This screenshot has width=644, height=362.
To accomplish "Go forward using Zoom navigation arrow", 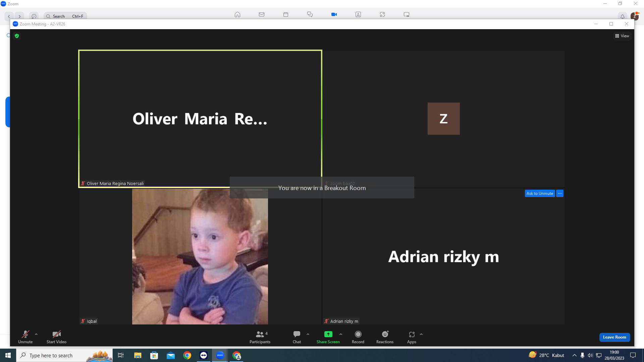I will 20,16.
